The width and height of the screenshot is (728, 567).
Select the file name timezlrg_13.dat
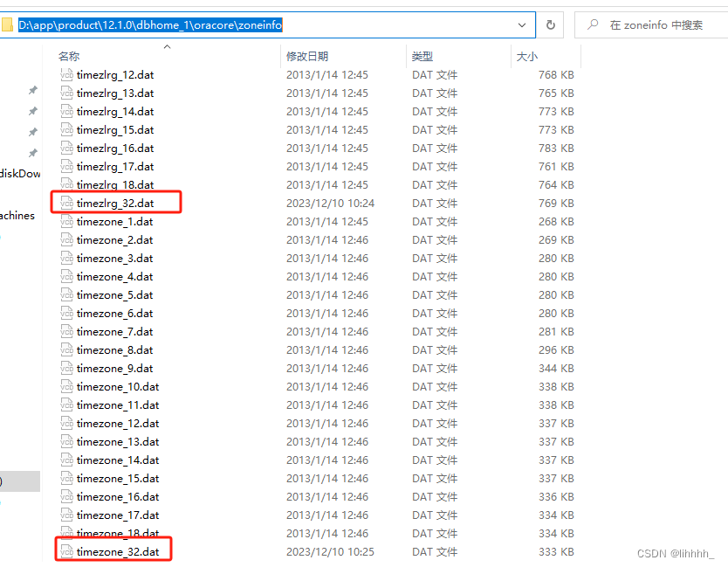[115, 93]
